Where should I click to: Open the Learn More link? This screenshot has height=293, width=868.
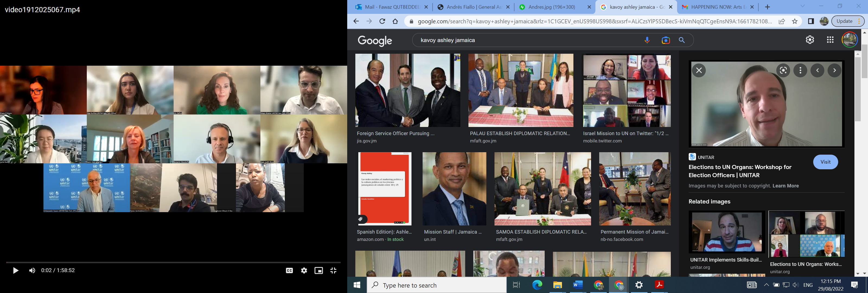tap(786, 186)
